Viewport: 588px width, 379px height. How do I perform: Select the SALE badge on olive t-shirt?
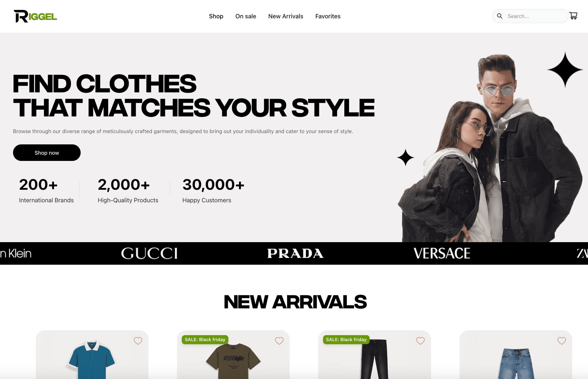(x=205, y=340)
